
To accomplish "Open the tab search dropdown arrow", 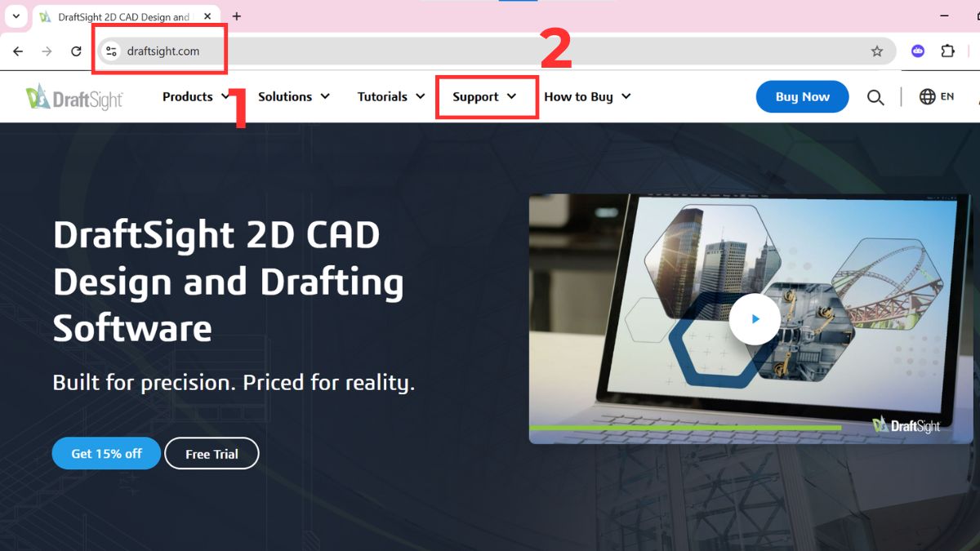I will tap(16, 16).
